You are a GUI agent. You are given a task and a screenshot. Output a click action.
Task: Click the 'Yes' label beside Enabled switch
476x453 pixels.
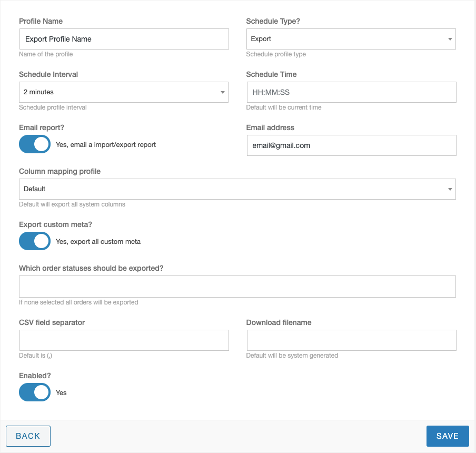pyautogui.click(x=61, y=393)
